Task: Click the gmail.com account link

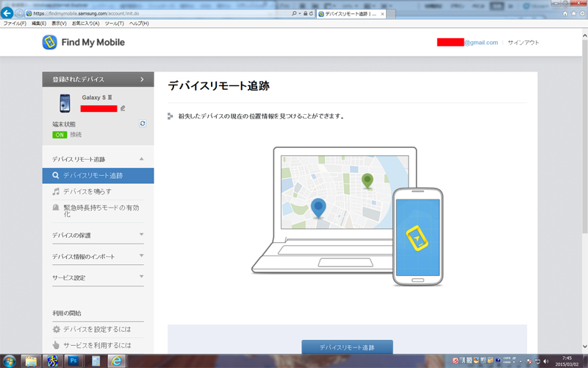Action: [481, 43]
